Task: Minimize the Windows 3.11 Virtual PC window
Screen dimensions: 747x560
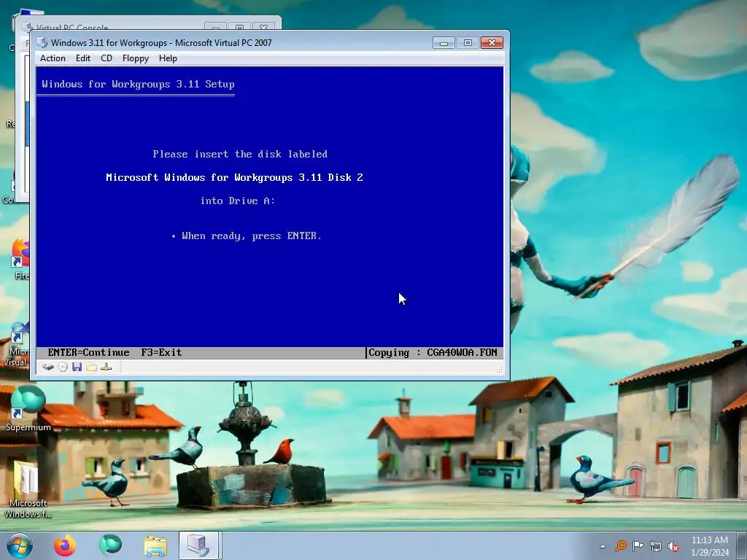Action: 444,43
